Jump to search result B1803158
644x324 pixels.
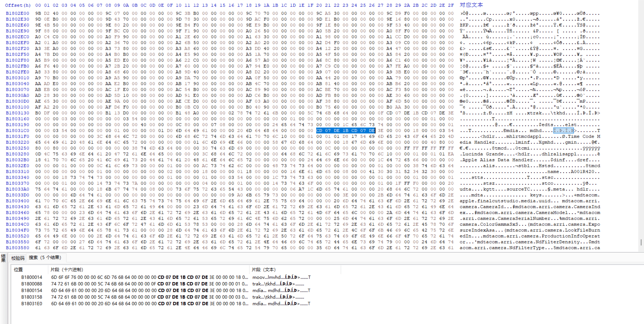31,297
